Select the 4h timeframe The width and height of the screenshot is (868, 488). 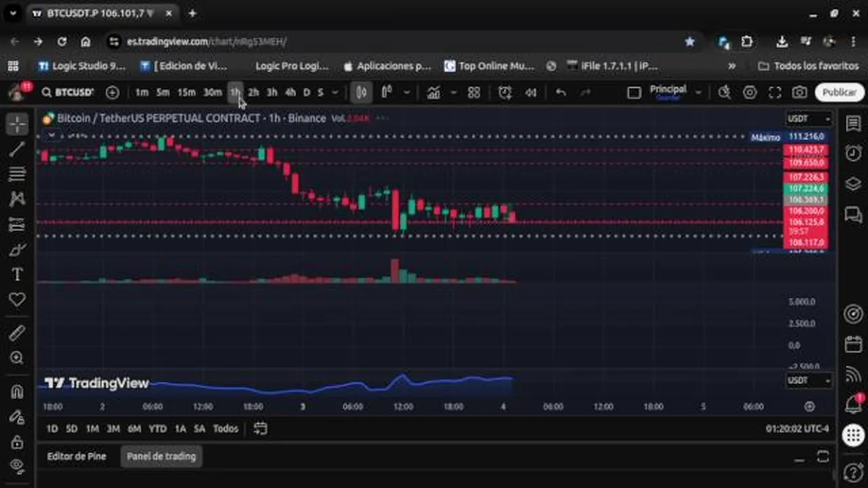pos(290,92)
